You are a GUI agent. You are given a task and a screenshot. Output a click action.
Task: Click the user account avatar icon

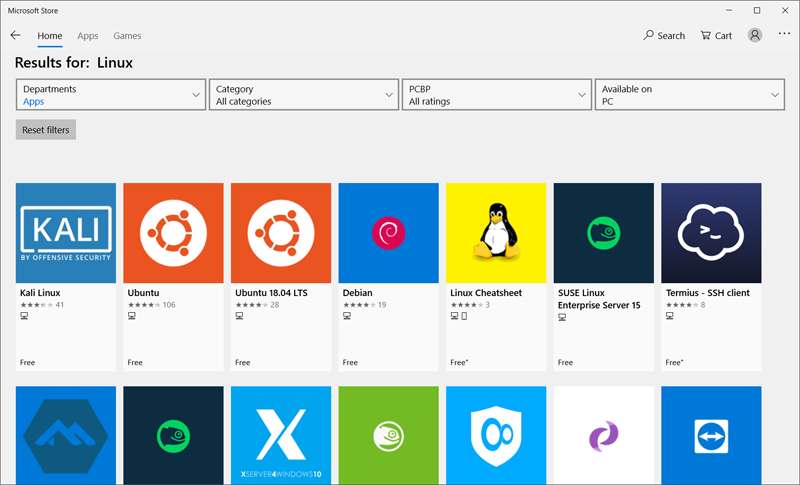(x=754, y=35)
